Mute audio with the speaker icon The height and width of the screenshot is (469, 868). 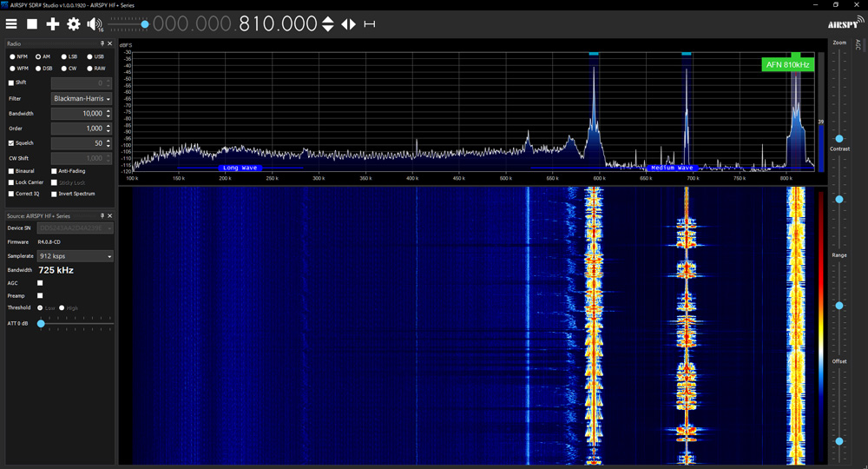94,23
